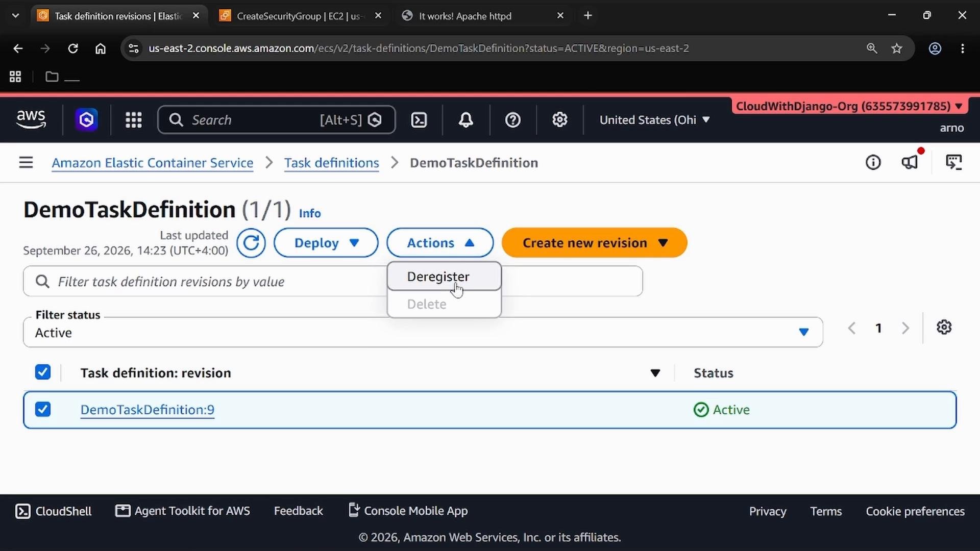Screen dimensions: 980x551
Task: Open Cookie preferences in the footer
Action: tap(915, 511)
